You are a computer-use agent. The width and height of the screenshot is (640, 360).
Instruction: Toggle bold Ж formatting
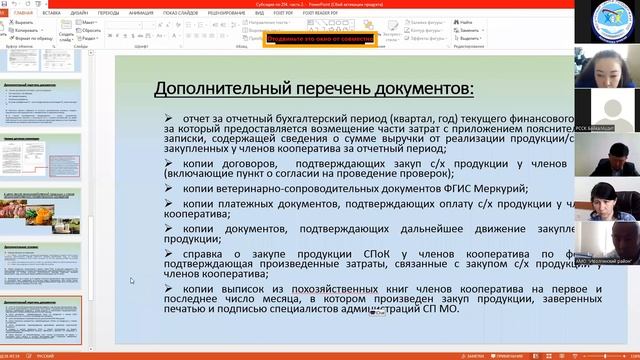(x=110, y=36)
